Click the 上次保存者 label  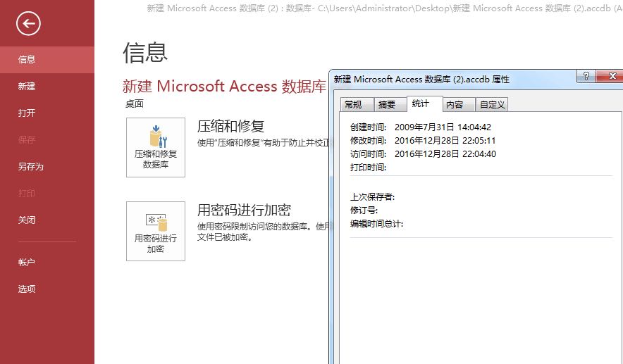tap(372, 197)
